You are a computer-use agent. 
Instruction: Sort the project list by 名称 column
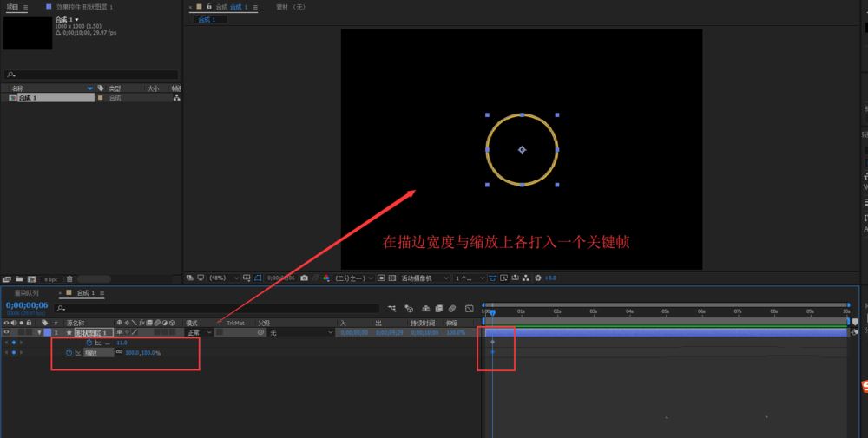pos(18,88)
